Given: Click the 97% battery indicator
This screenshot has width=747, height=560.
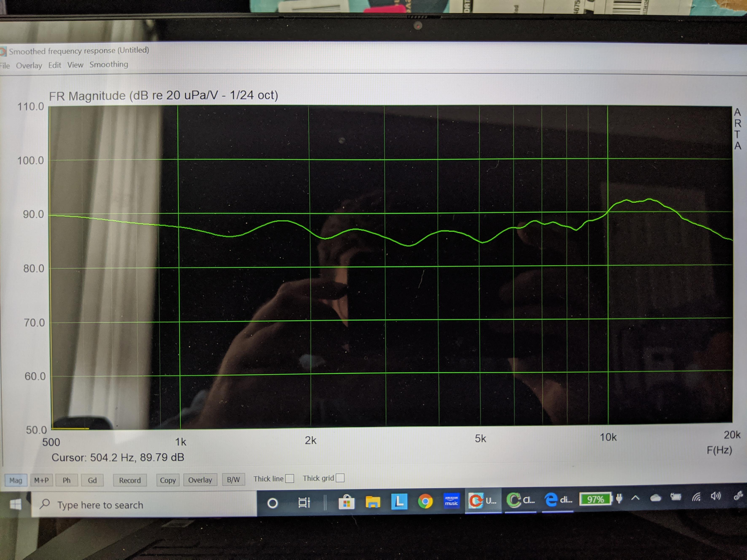Looking at the screenshot, I should [x=596, y=499].
